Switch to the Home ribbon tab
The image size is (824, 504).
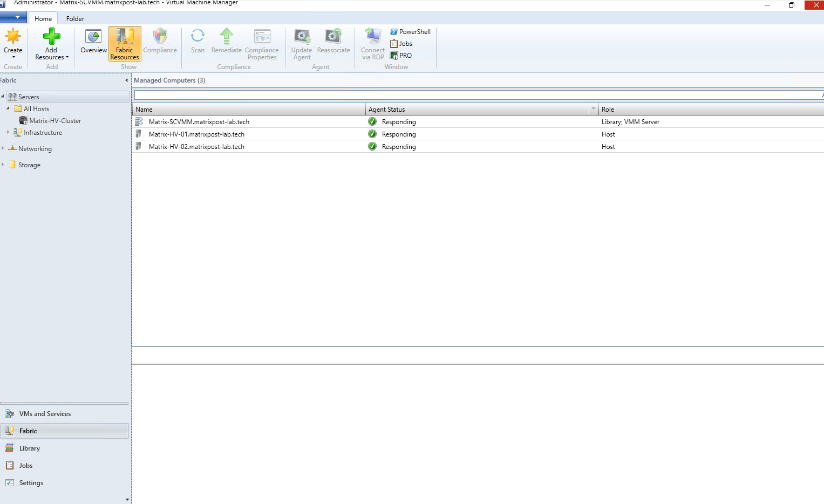click(x=43, y=19)
